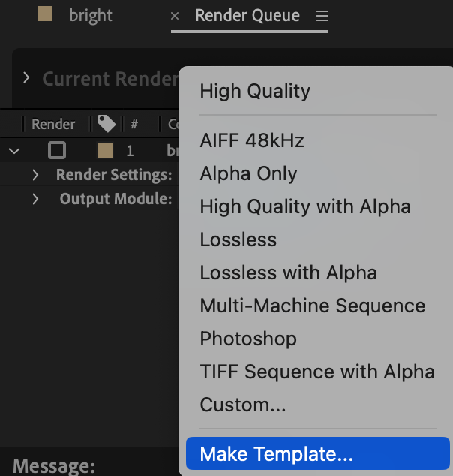Image resolution: width=453 pixels, height=476 pixels.
Task: Click the bright tab color swatch
Action: pyautogui.click(x=45, y=14)
